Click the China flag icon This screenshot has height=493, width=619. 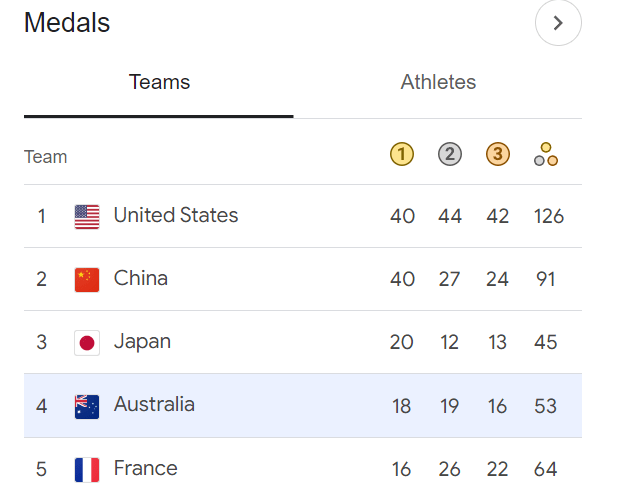click(87, 280)
